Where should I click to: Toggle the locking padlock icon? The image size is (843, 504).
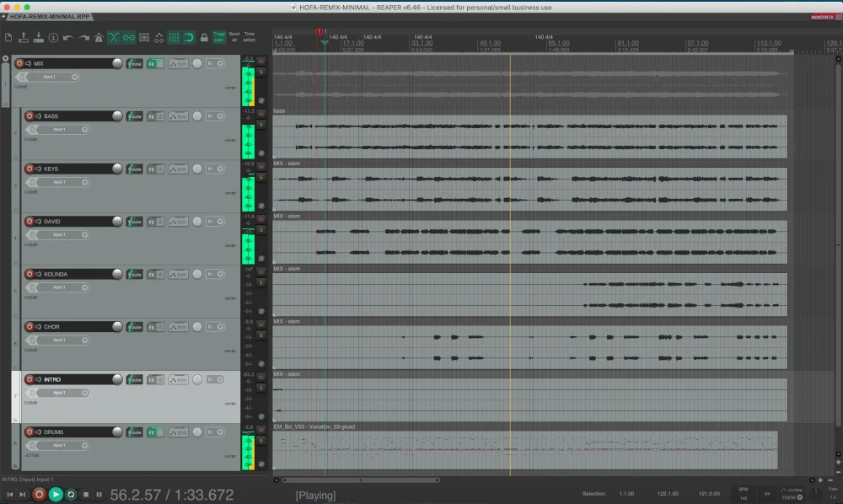pos(204,38)
